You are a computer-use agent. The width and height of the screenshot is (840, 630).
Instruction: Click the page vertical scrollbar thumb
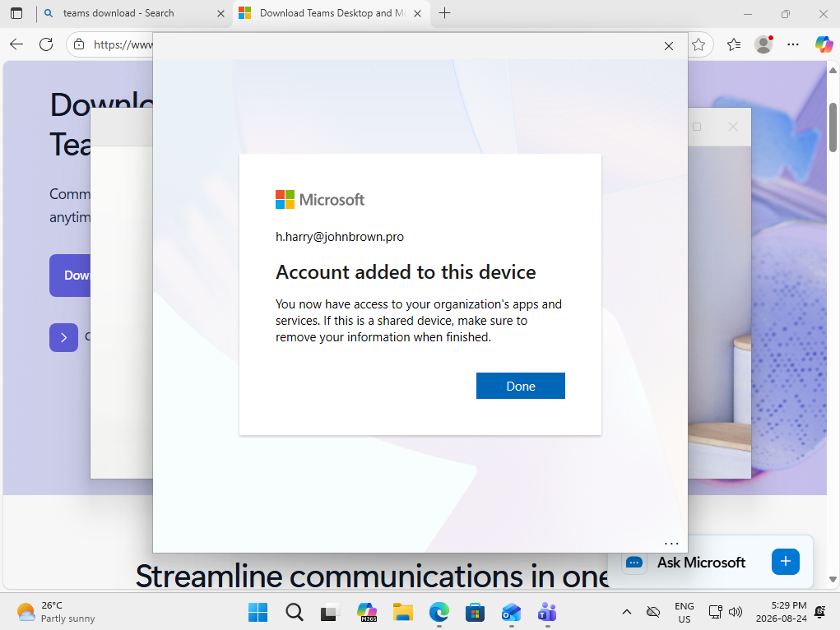pos(833,127)
